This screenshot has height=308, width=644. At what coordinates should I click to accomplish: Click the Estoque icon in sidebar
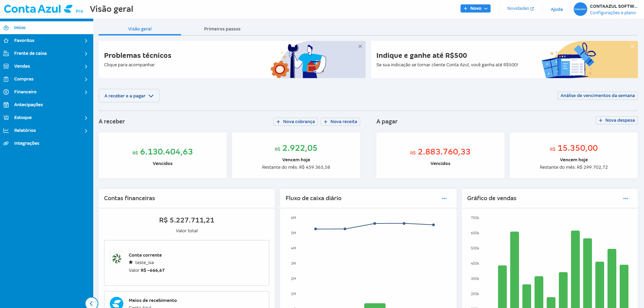pos(6,117)
